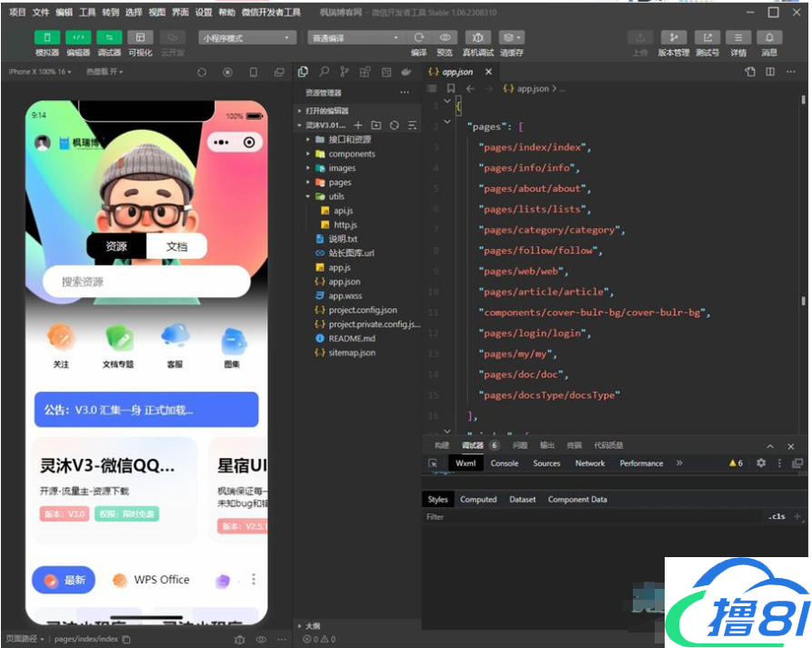Open 版本管理 version management
Image resolution: width=812 pixels, height=648 pixels.
pyautogui.click(x=673, y=37)
